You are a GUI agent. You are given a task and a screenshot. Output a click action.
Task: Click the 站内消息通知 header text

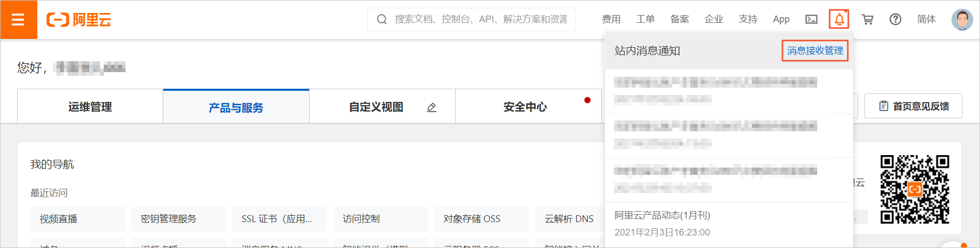647,51
